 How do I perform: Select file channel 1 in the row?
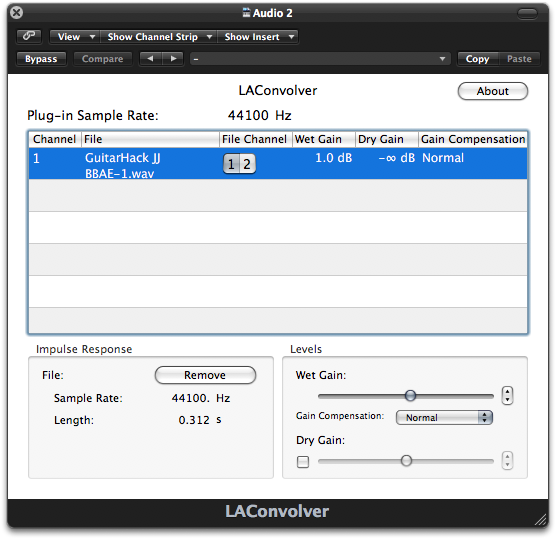(x=231, y=164)
